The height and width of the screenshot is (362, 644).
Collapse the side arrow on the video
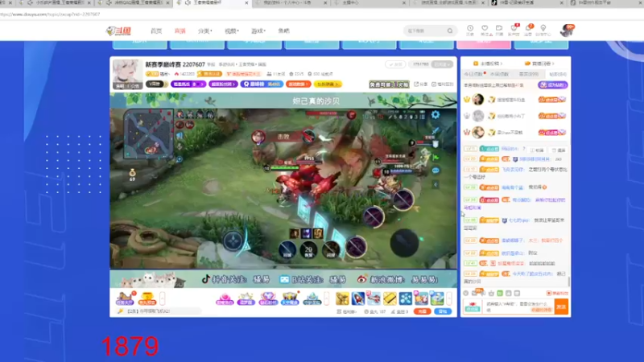coord(436,185)
